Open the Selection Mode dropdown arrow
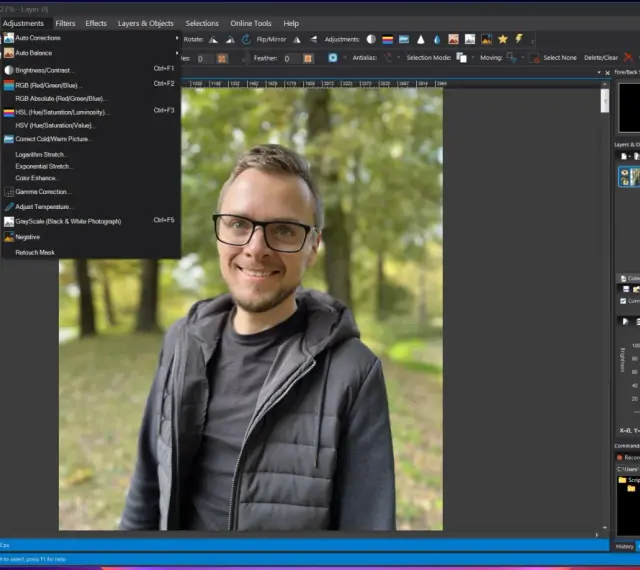The image size is (640, 570). pos(473,58)
